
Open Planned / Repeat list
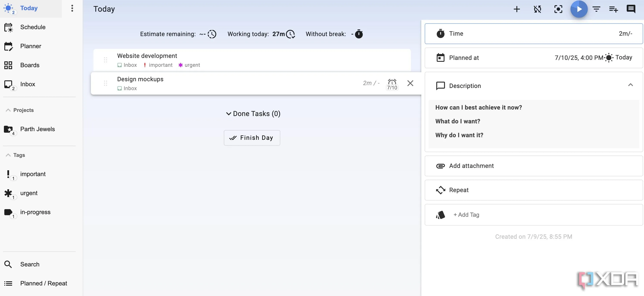[x=43, y=283]
